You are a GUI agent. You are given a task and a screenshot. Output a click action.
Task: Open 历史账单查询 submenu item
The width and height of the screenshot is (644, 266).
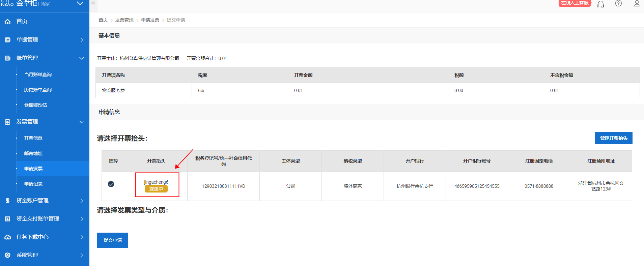38,90
